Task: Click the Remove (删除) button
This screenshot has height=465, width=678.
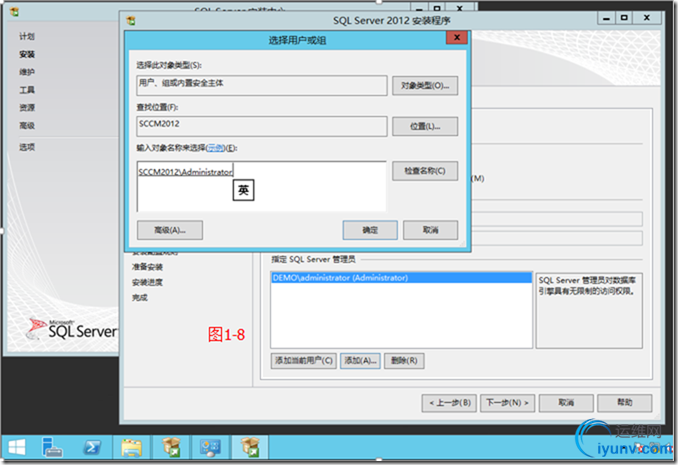Action: point(404,361)
